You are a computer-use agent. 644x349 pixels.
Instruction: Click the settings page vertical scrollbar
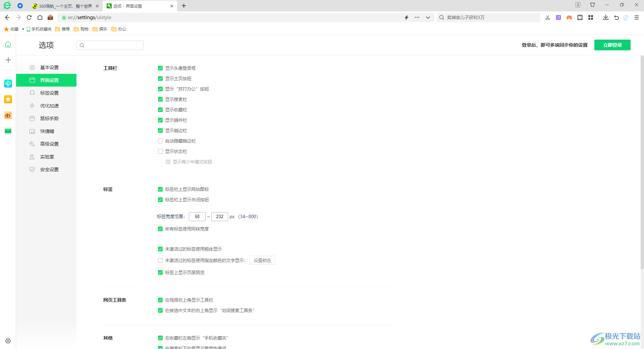[642, 162]
